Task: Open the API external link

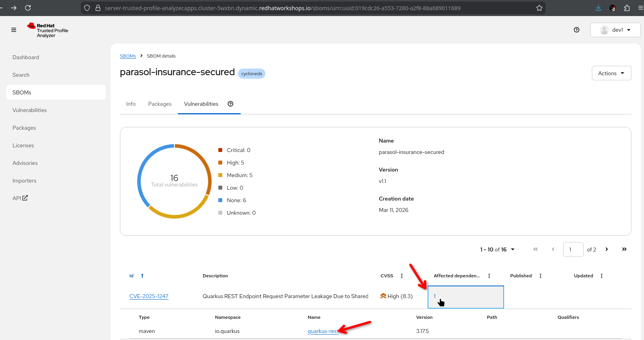Action: (x=20, y=198)
